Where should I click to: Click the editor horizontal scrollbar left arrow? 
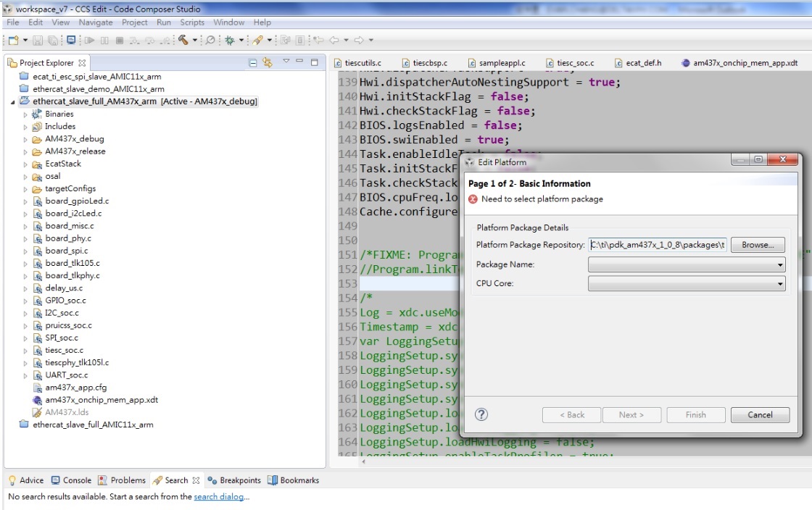coord(363,461)
